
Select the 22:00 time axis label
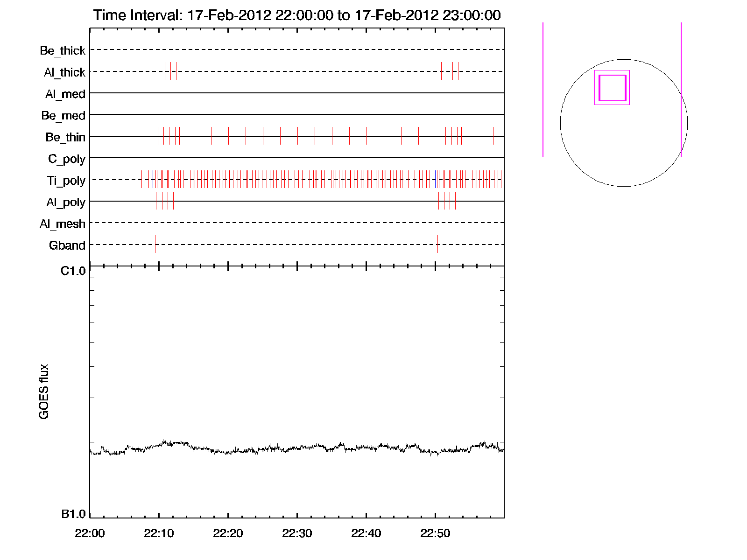pyautogui.click(x=90, y=533)
